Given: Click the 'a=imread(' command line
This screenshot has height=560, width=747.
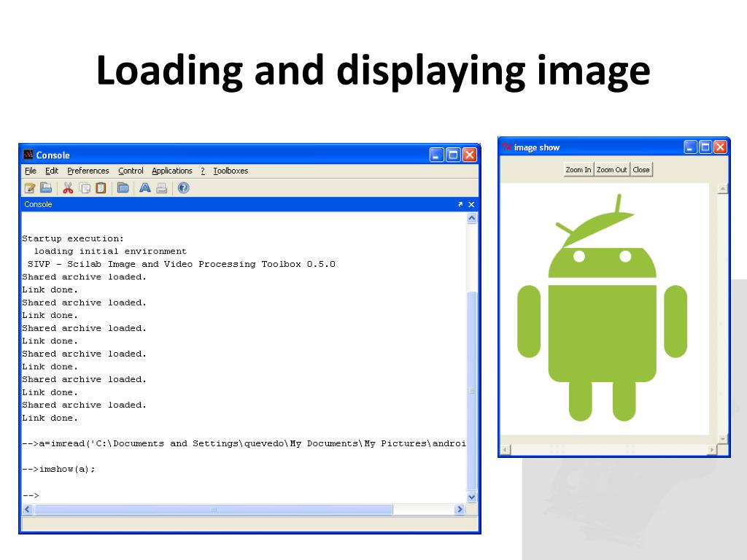Looking at the screenshot, I should coord(244,443).
